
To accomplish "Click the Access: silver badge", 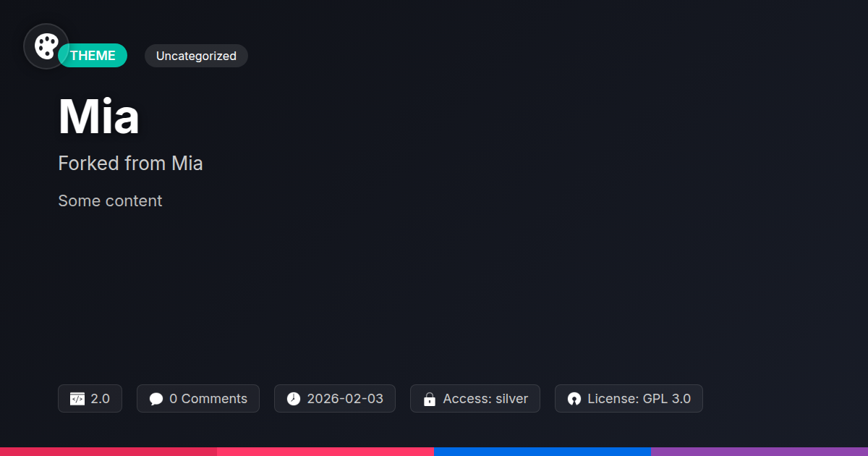I will click(475, 399).
